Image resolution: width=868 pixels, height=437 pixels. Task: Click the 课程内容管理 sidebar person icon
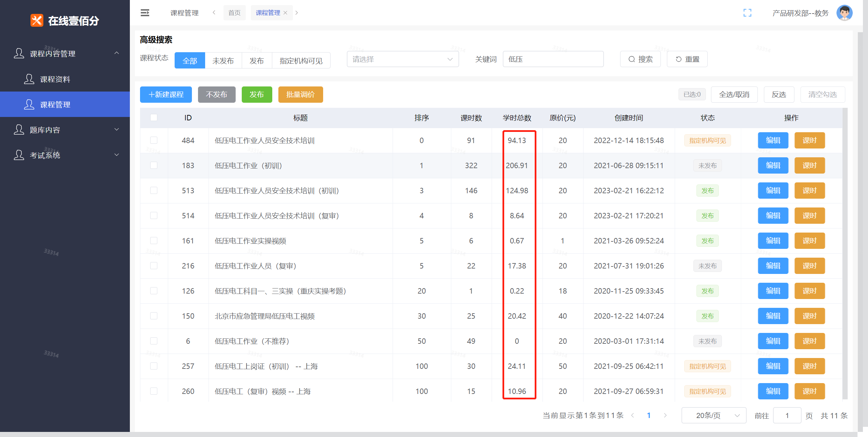(x=19, y=53)
